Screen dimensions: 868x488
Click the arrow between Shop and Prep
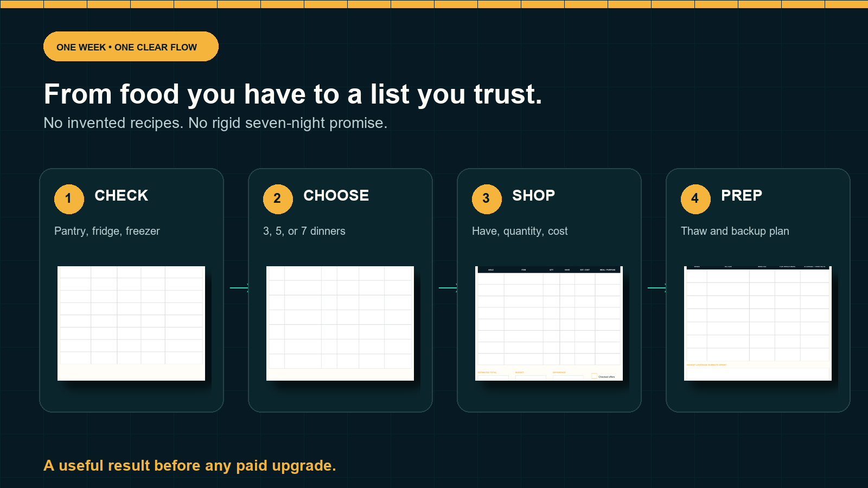pyautogui.click(x=657, y=287)
